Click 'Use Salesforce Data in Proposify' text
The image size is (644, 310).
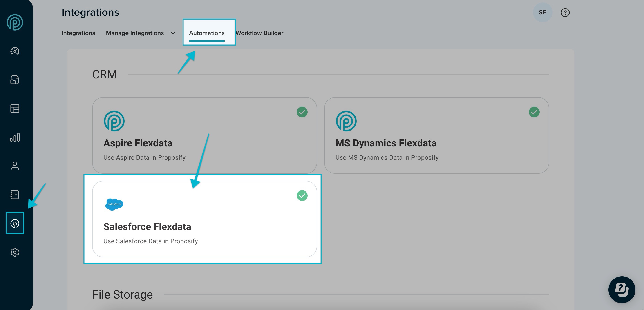point(150,241)
